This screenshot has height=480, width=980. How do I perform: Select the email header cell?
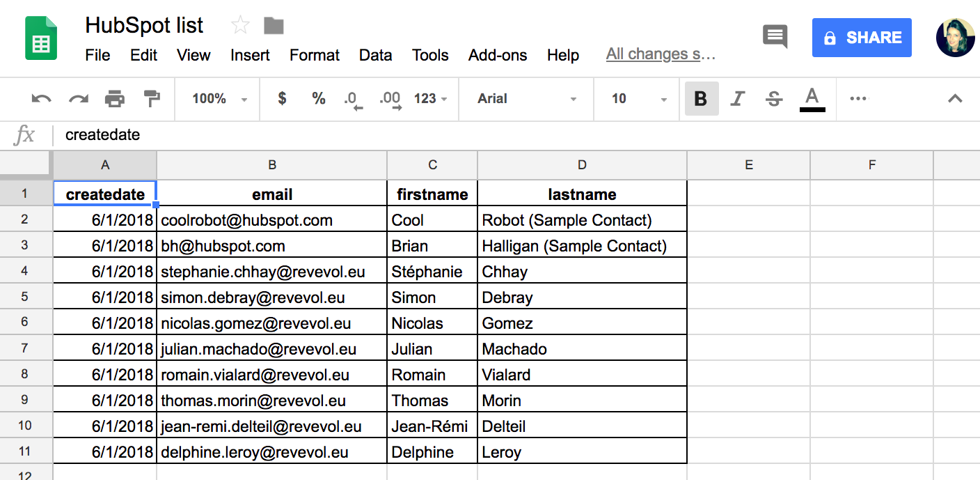tap(272, 194)
